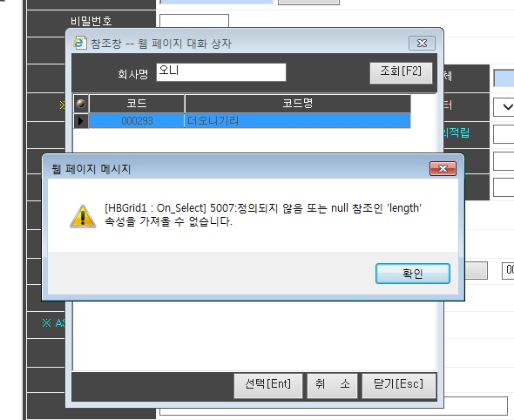The width and height of the screenshot is (514, 420).
Task: Click the 취 소 cancel button
Action: 332,385
